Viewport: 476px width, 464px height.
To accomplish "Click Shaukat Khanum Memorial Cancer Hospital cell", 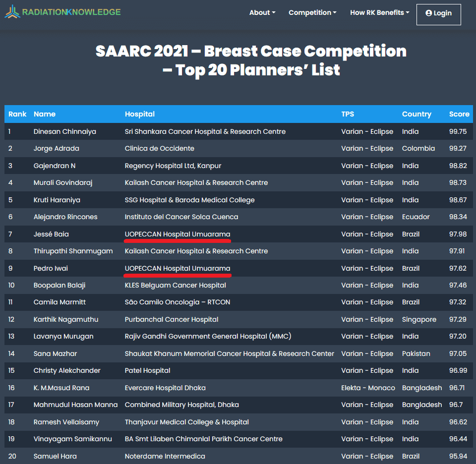I will (229, 354).
